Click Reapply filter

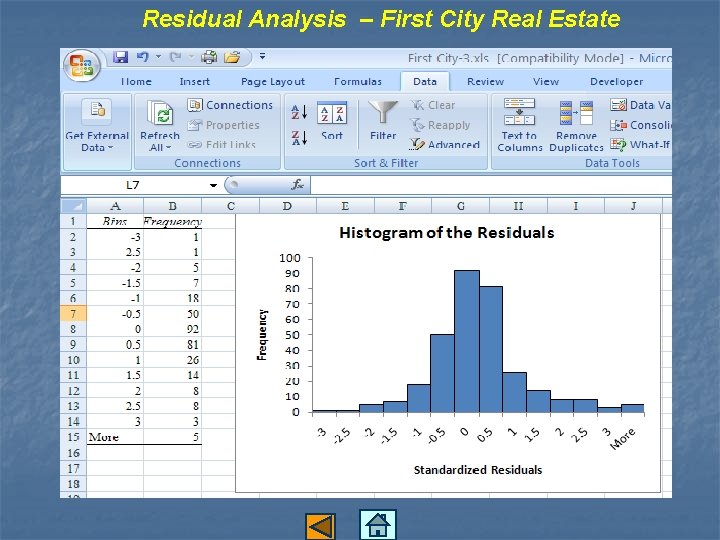click(440, 125)
